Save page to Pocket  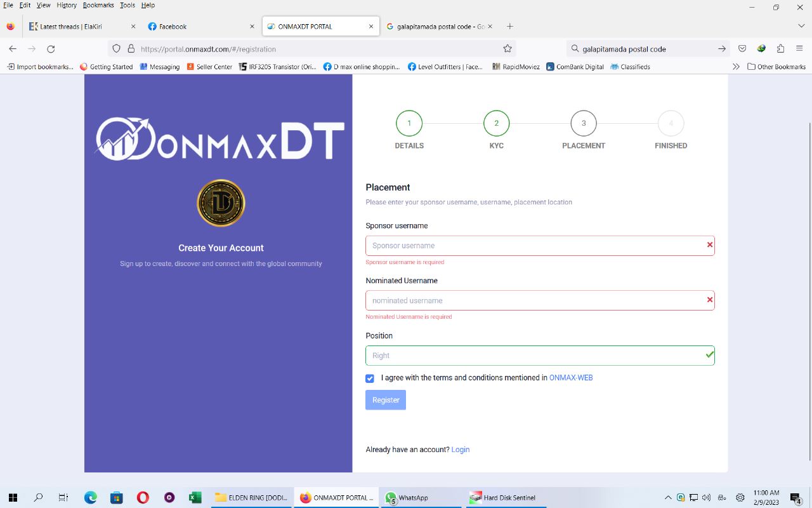click(742, 49)
